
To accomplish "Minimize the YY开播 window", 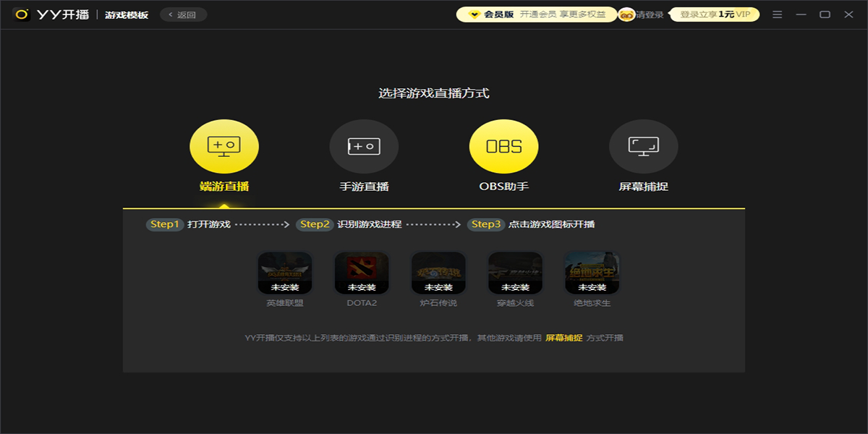I will click(801, 14).
